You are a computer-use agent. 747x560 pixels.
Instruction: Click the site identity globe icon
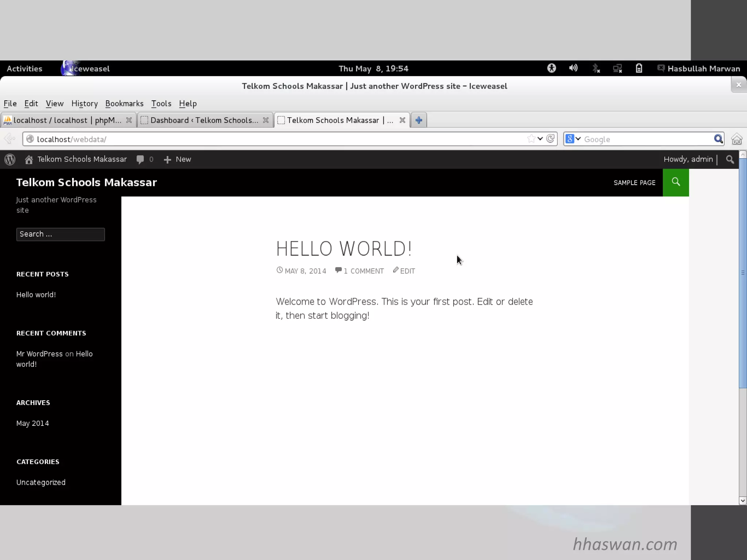click(30, 139)
